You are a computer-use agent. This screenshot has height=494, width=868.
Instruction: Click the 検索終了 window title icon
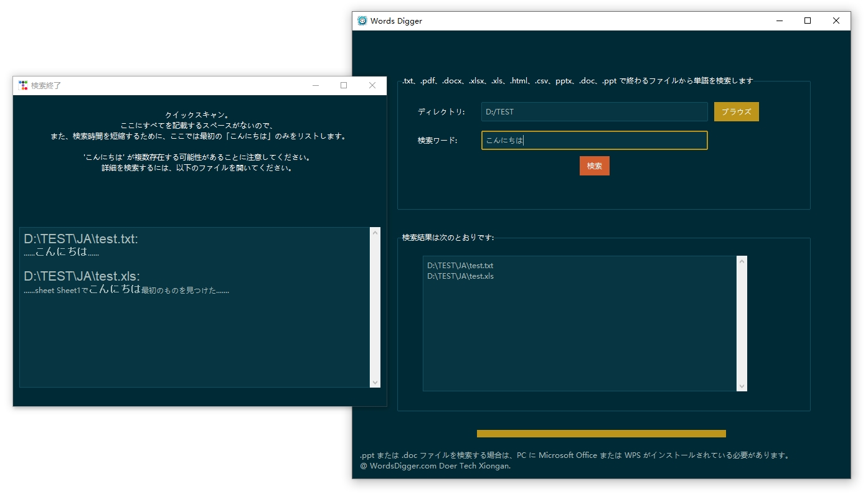click(23, 85)
